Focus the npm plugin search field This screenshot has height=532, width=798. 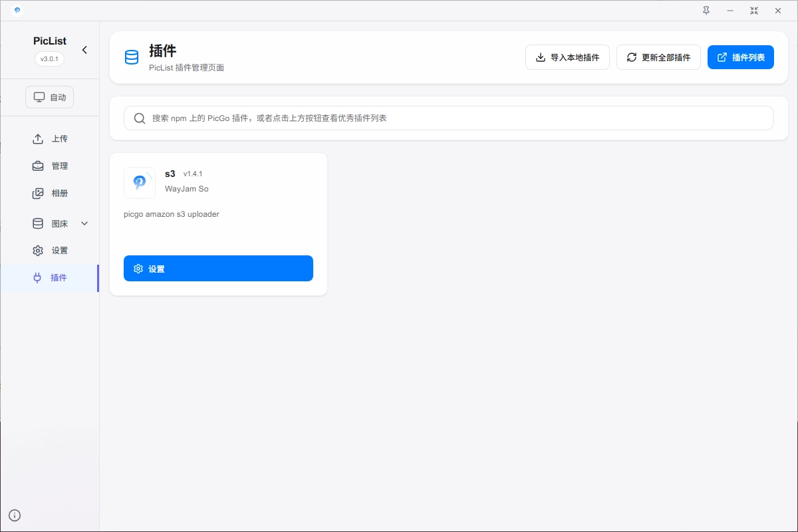tap(449, 118)
